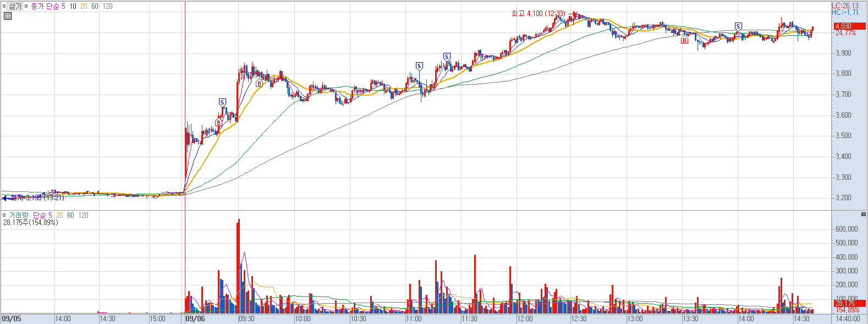Click the 11:30 time axis label
This screenshot has width=868, height=324.
pyautogui.click(x=469, y=319)
